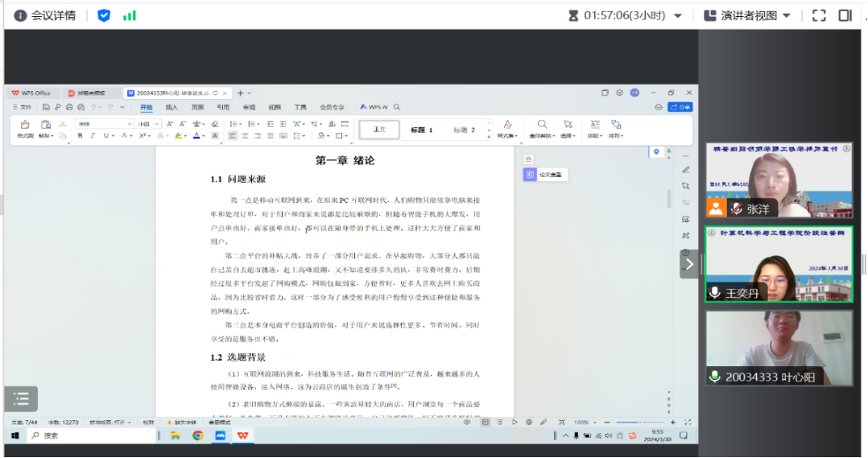Screen dimensions: 868x458
Task: Apply the 标题 1 heading style
Action: (421, 130)
